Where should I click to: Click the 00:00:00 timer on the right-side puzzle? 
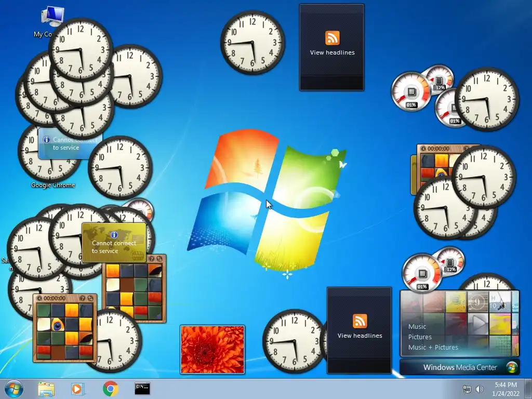438,149
